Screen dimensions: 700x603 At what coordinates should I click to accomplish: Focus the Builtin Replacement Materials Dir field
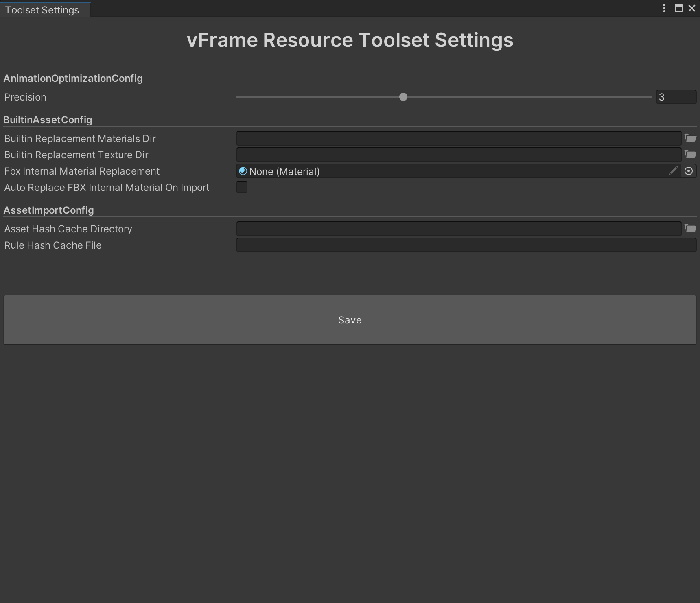(x=459, y=138)
